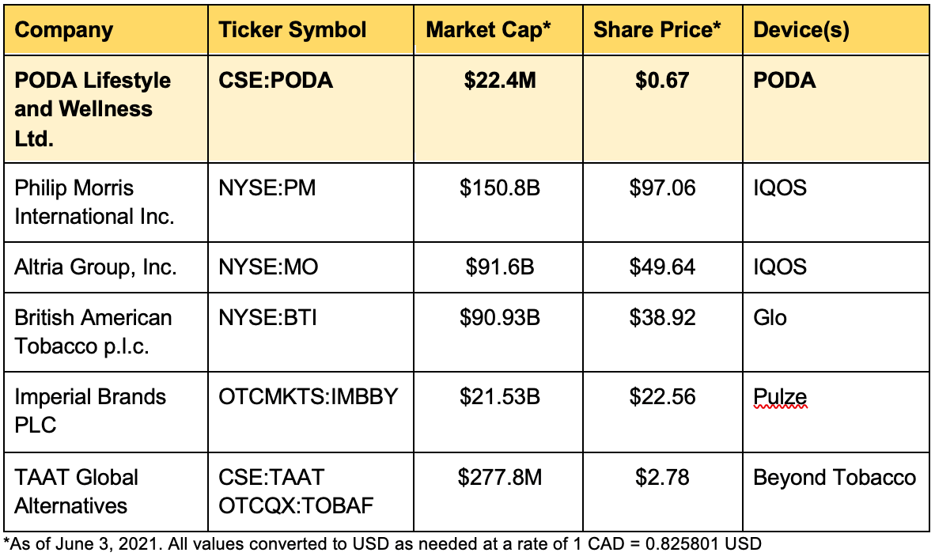This screenshot has height=560, width=935.
Task: Click the Market Cap* header cell
Action: coord(498,30)
